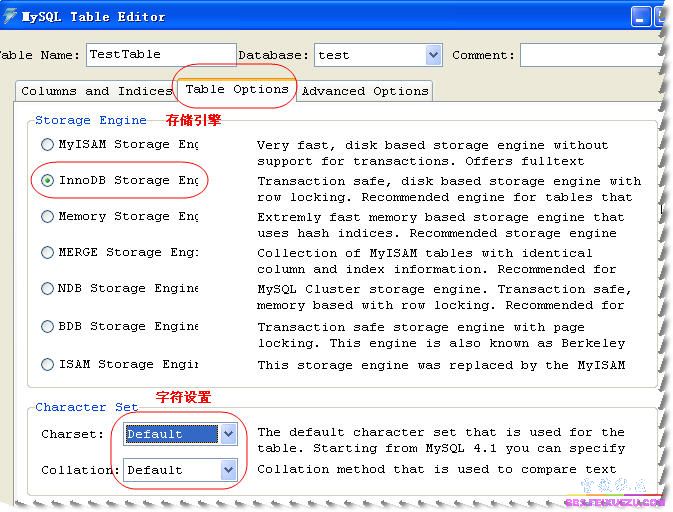The image size is (673, 512).
Task: Click into the Comment input field
Action: (592, 55)
